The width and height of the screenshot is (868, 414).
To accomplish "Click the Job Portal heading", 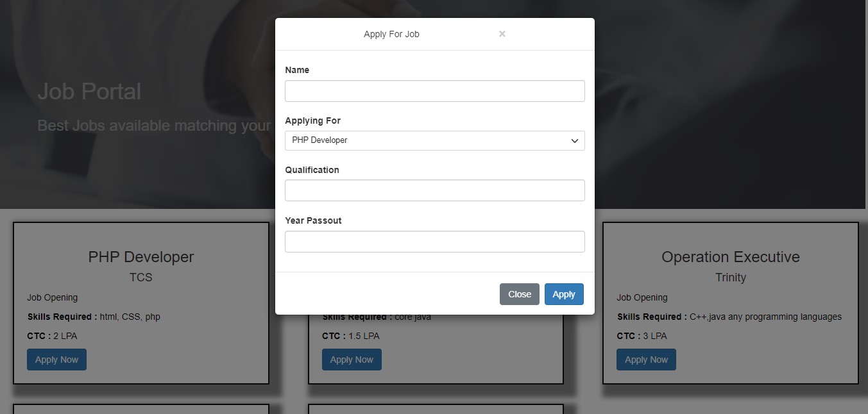I will pos(89,91).
